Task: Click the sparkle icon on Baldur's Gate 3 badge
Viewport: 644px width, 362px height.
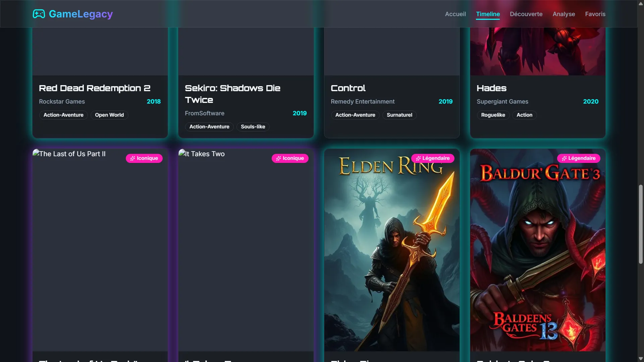Action: (x=564, y=158)
